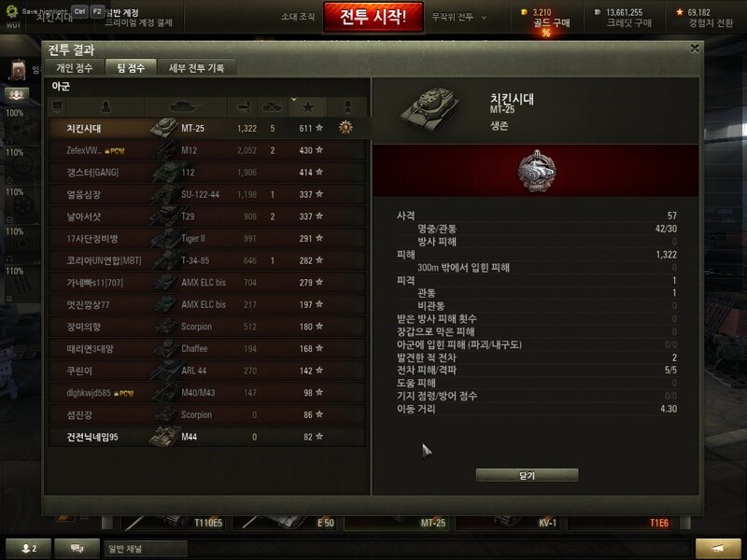Sort by the destroyed tanks column icon
This screenshot has width=747, height=560.
273,106
